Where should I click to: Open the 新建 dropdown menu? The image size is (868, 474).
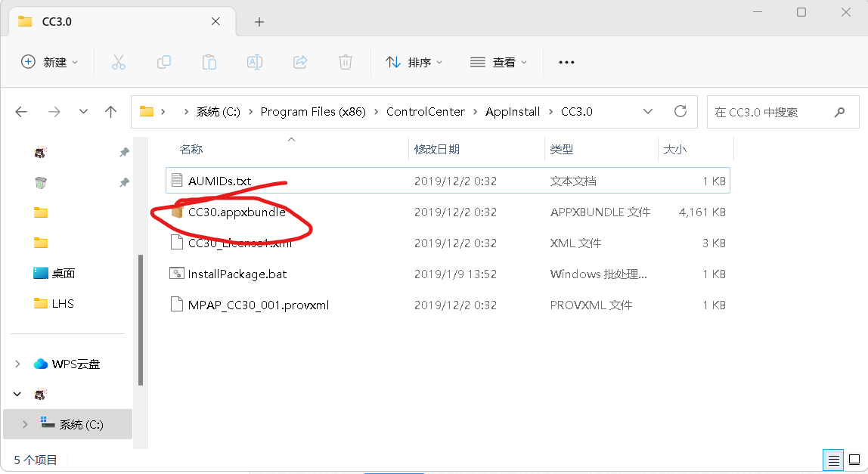pyautogui.click(x=48, y=62)
